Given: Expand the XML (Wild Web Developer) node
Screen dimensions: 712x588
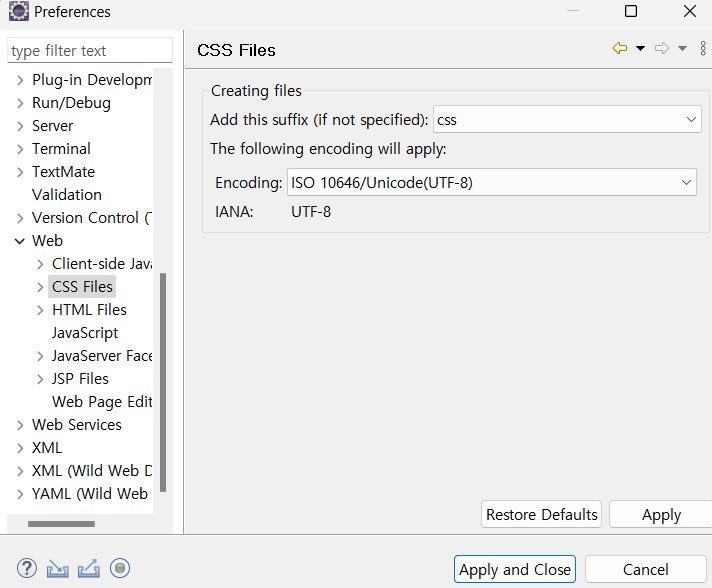Looking at the screenshot, I should pos(20,471).
